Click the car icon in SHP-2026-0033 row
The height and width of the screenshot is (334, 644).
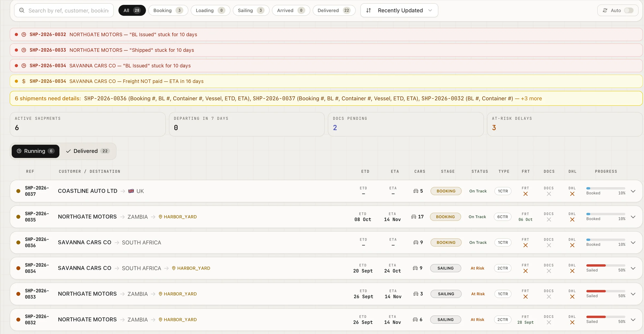[x=416, y=294]
